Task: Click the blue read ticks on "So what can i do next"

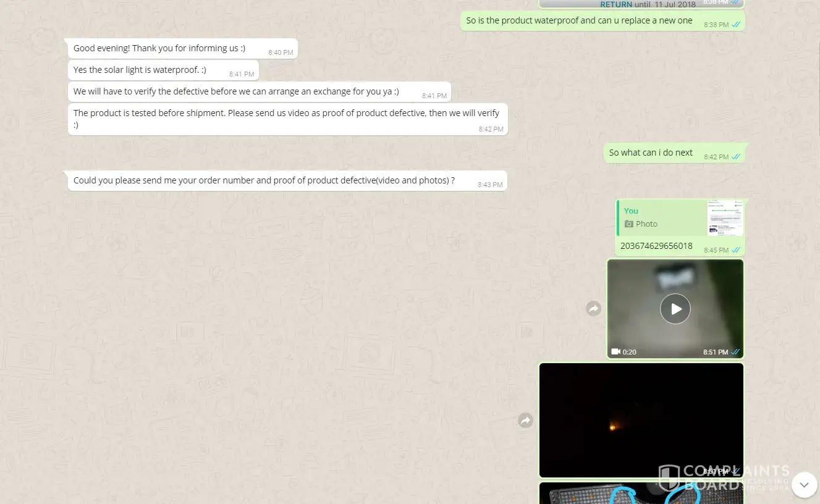Action: [736, 157]
